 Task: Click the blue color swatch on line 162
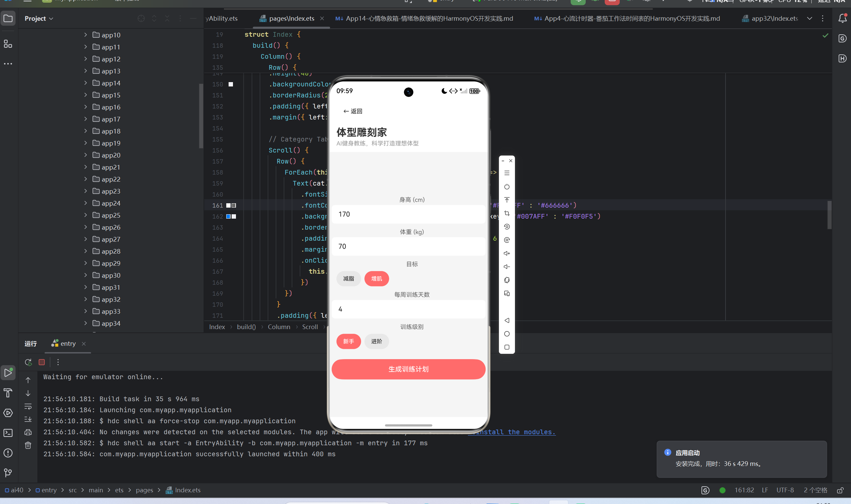(228, 216)
